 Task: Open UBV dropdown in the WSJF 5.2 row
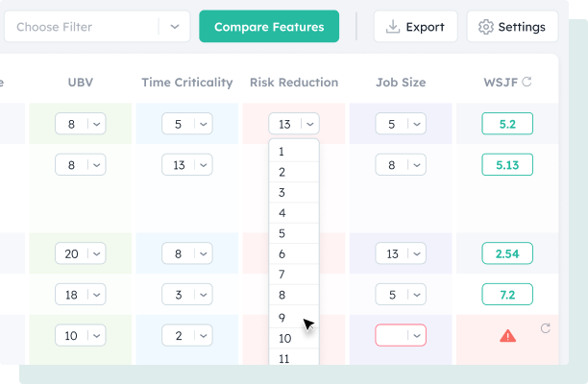click(x=81, y=124)
